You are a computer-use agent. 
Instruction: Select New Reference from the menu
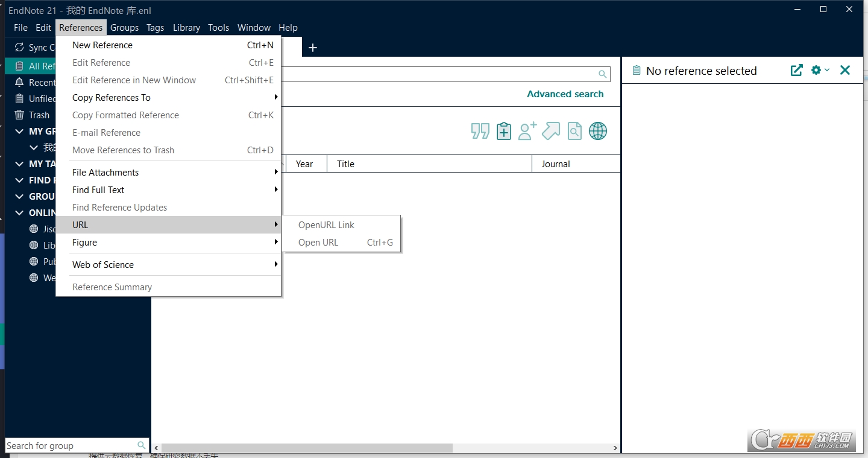[x=168, y=45]
